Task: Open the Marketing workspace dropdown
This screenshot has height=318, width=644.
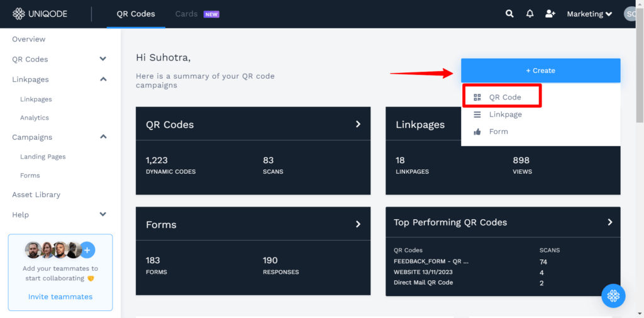Action: click(x=589, y=14)
